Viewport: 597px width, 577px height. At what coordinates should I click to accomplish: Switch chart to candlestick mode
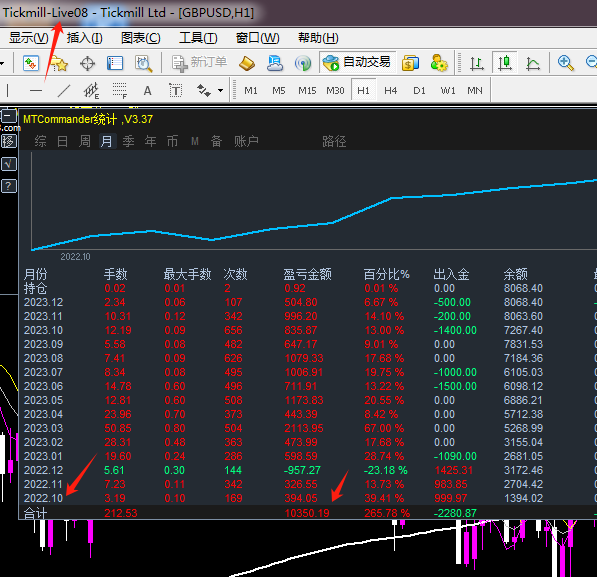(505, 63)
